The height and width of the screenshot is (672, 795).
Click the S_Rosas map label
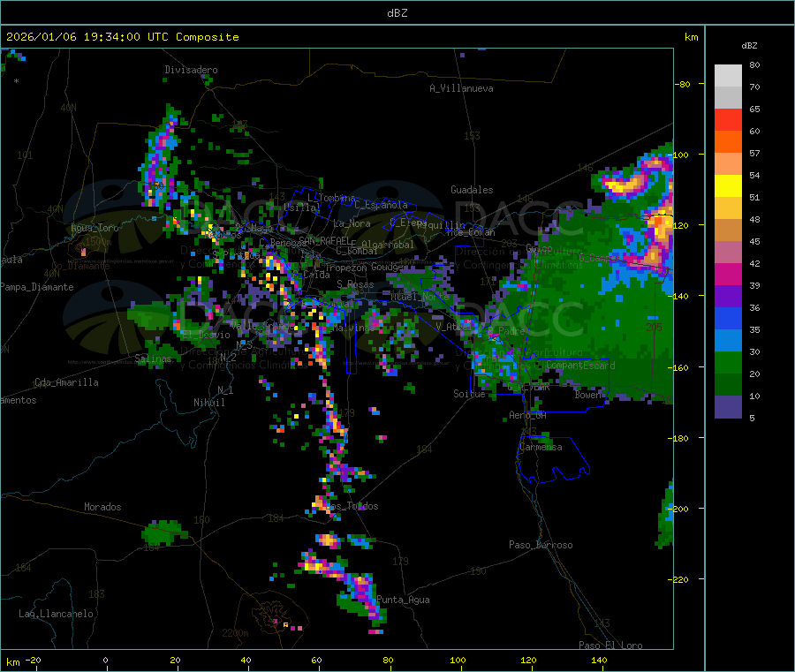pyautogui.click(x=355, y=285)
